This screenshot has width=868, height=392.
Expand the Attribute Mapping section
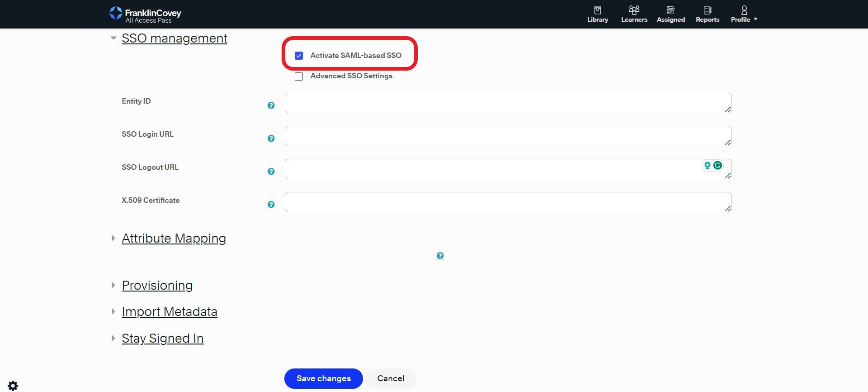(x=174, y=239)
